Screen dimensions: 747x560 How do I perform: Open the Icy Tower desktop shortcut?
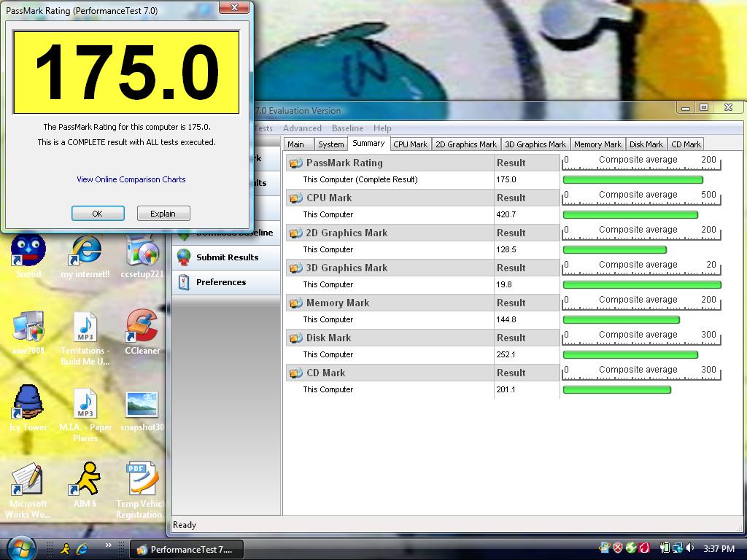point(28,402)
